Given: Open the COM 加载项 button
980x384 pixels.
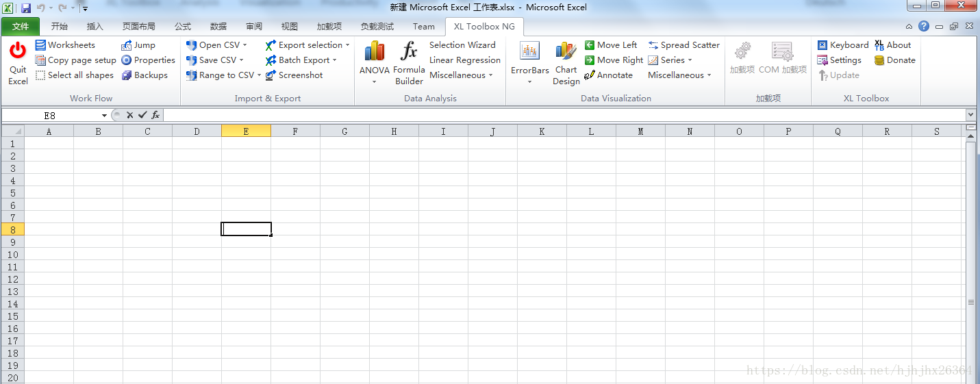Looking at the screenshot, I should coord(783,58).
